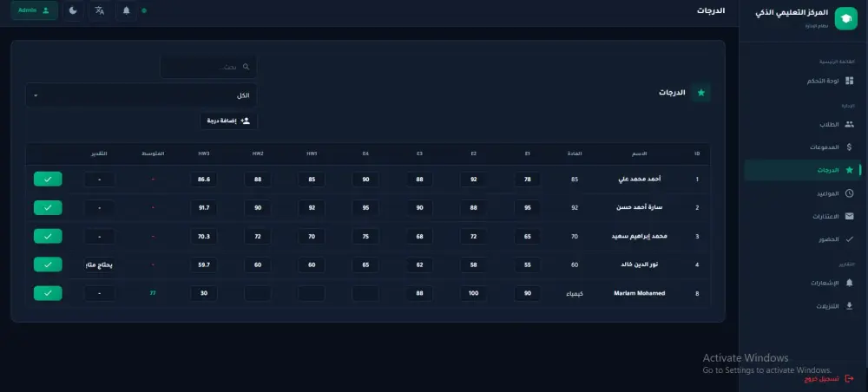Click the الاسم column header
The image size is (868, 392).
pos(640,154)
